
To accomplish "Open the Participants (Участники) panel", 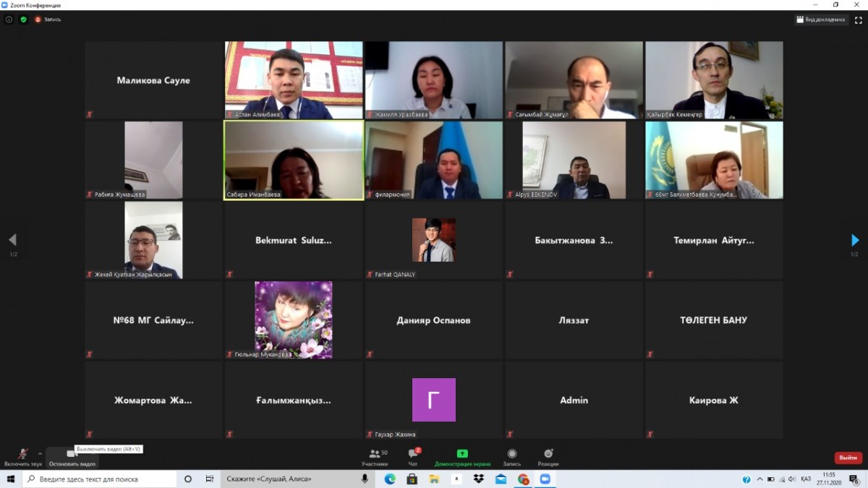I will (375, 457).
